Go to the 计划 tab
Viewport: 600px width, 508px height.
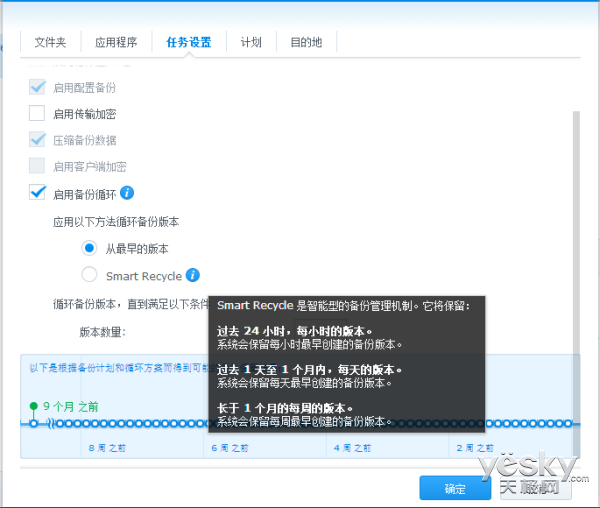tap(251, 43)
